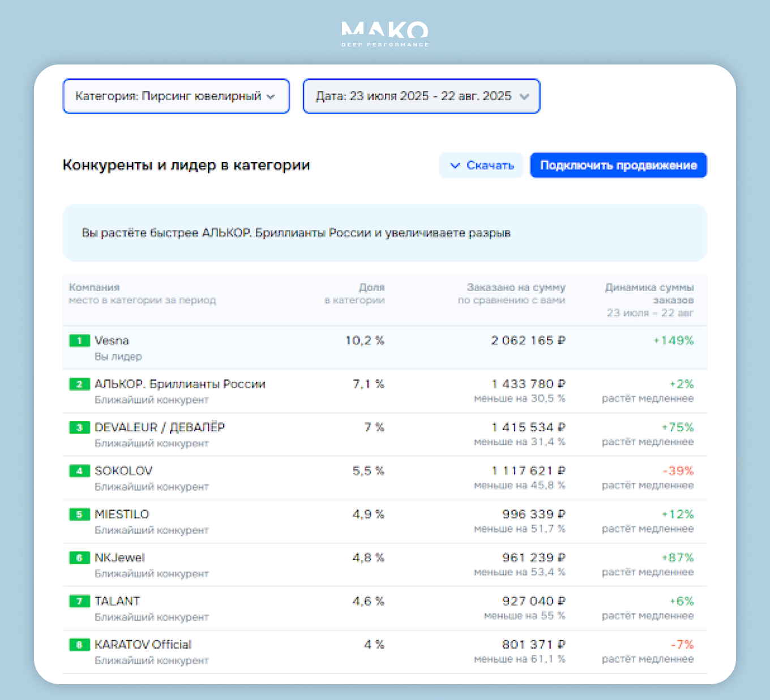Click the chevron on Скачать button

(455, 165)
